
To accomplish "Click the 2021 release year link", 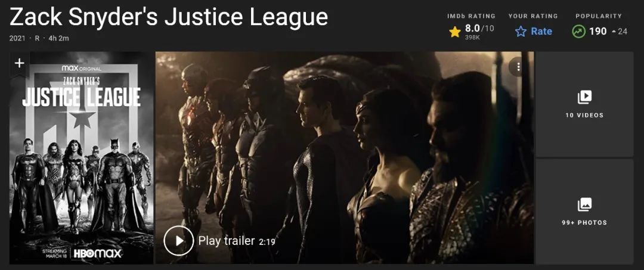I will click(17, 39).
